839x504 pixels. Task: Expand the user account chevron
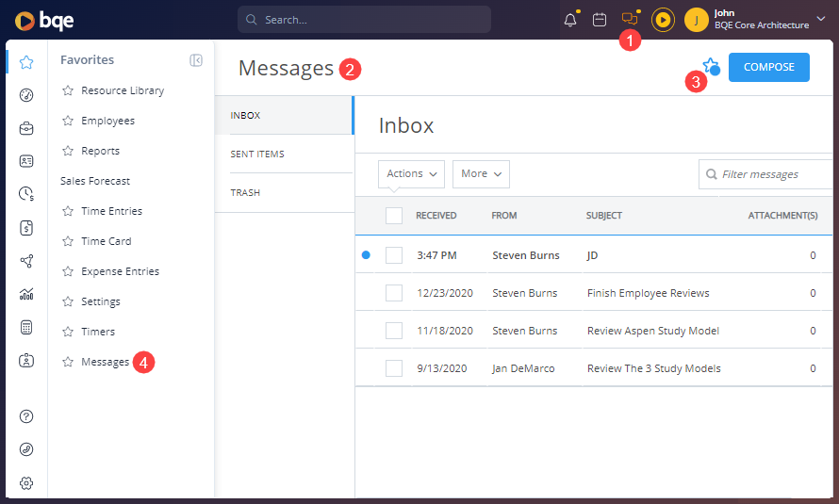coord(821,19)
